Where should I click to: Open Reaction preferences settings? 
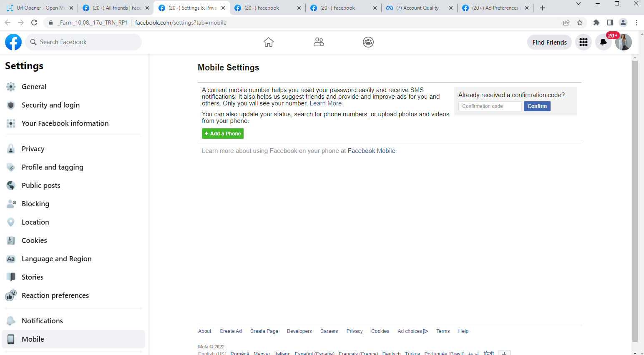coord(73,295)
